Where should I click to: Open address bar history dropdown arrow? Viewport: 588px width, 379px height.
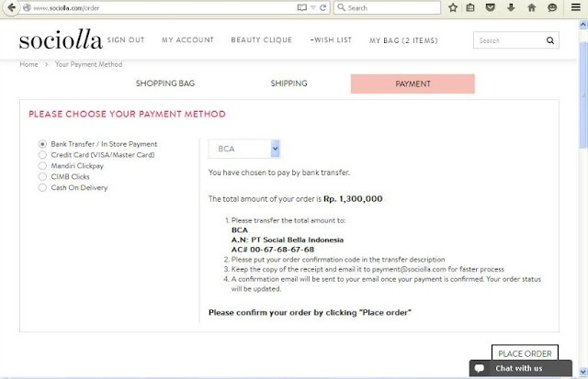[x=313, y=7]
